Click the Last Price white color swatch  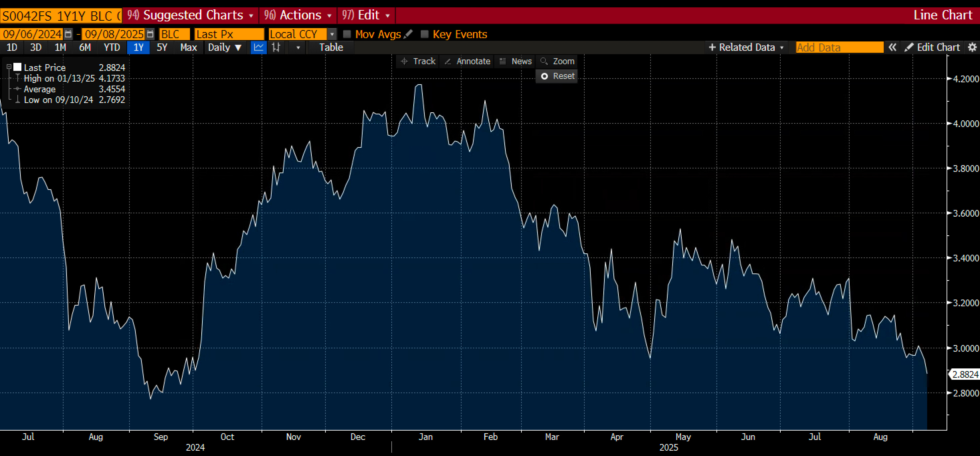[x=17, y=67]
